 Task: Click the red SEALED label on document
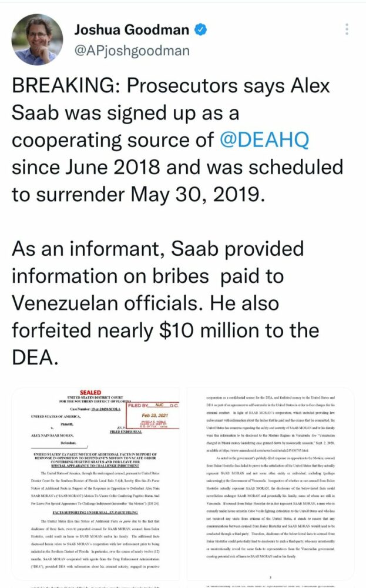pos(90,392)
